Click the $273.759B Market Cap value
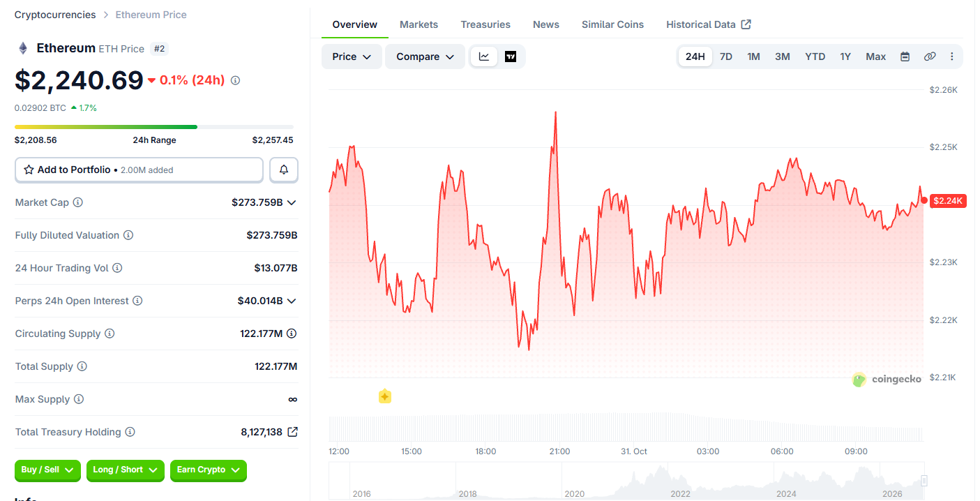The image size is (980, 501). coord(257,202)
